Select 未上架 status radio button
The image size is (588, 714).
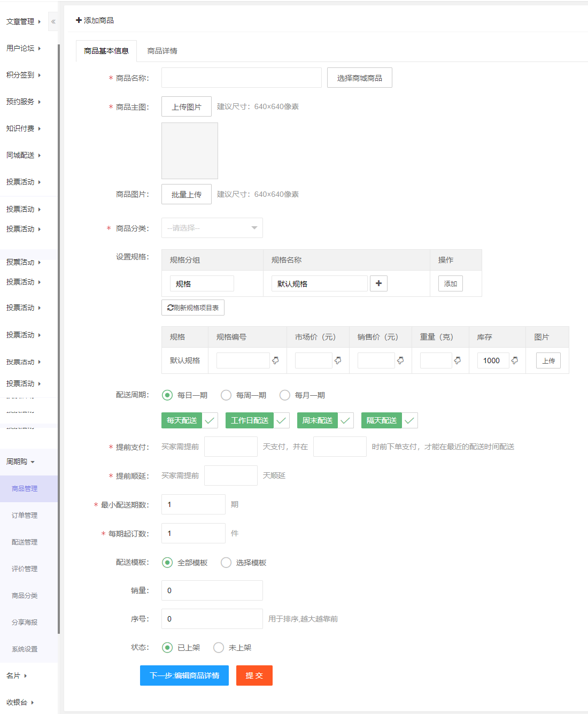pos(219,648)
